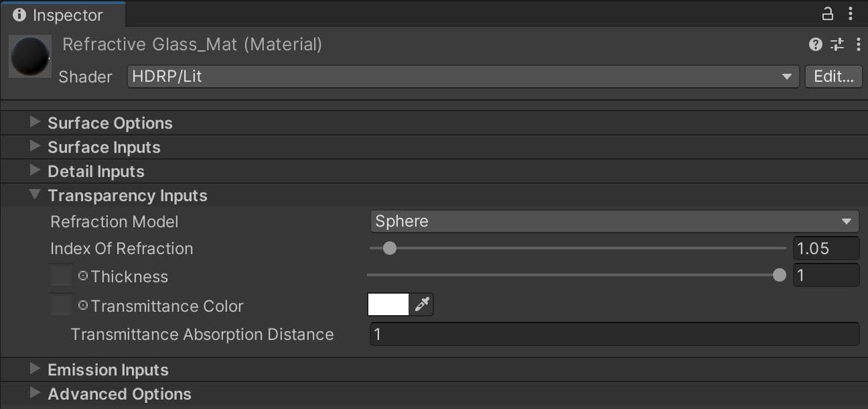
Task: Click the Edit button next to the shader
Action: [833, 76]
